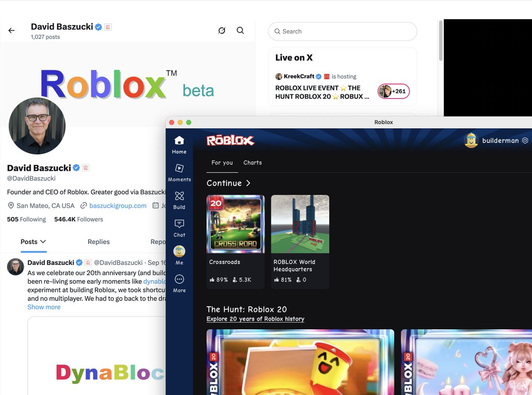Click the San Mateo, CA USA location text
Viewport: 532px width, 395px height.
click(x=46, y=205)
